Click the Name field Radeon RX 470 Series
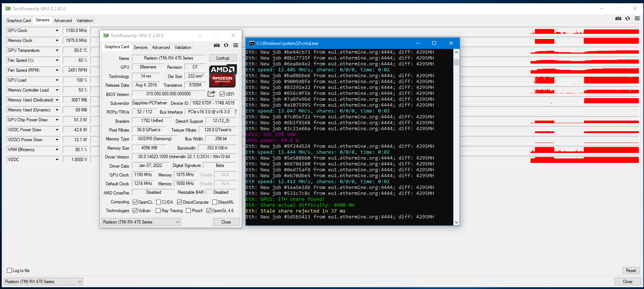This screenshot has height=289, width=644. tap(169, 58)
